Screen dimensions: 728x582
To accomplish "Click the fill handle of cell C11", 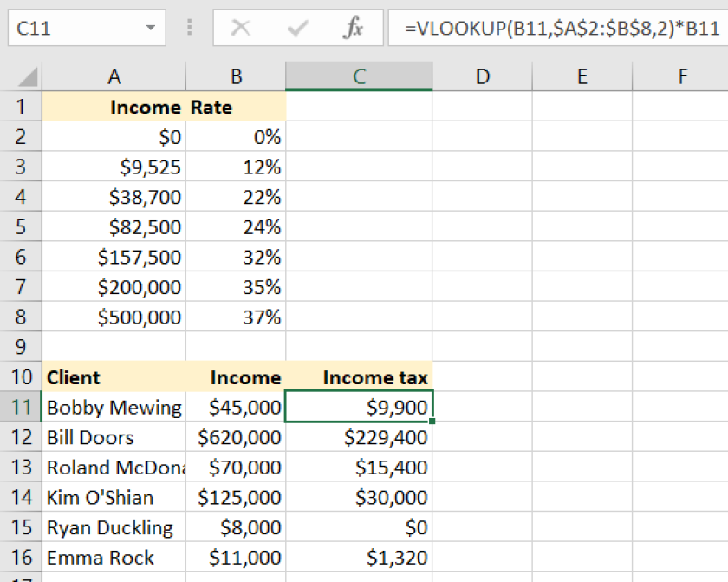I will pos(432,422).
